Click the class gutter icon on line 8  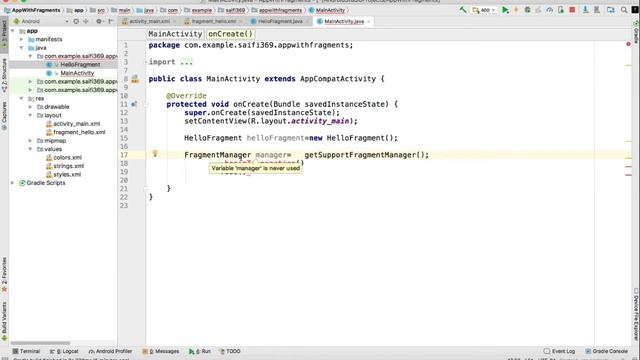[x=135, y=79]
